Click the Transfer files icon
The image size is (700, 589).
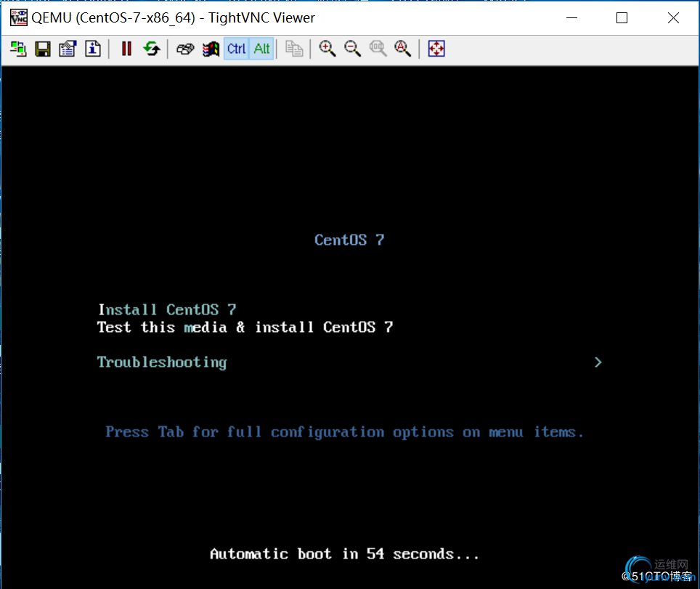pyautogui.click(x=294, y=49)
